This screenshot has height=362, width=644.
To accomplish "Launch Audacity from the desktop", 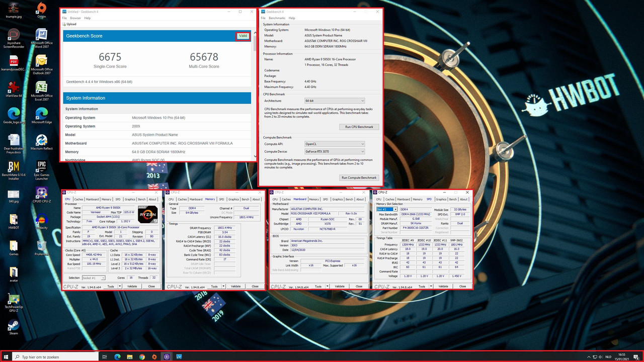I will pos(42,222).
